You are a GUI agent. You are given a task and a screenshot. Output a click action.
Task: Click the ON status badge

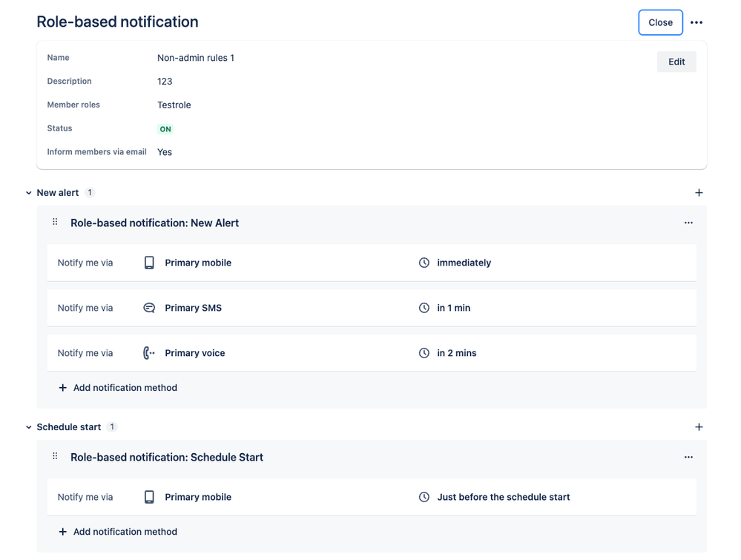165,129
